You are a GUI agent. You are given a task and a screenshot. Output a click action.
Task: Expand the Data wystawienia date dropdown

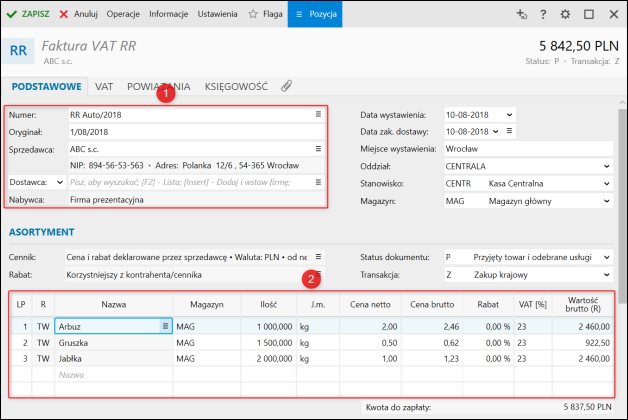[x=509, y=115]
